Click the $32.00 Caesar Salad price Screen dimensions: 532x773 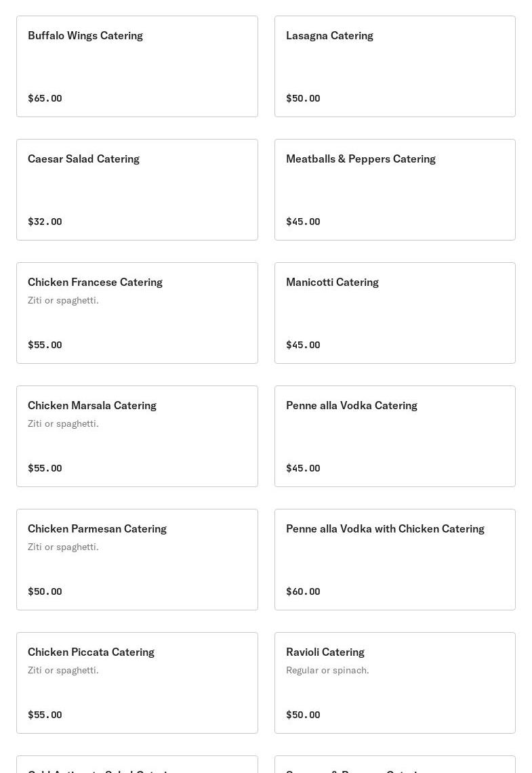coord(45,222)
